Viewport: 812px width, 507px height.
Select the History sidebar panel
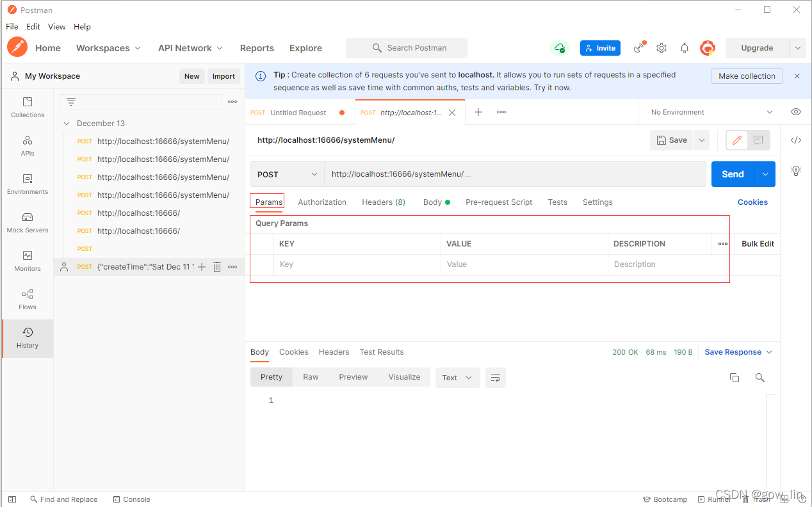(28, 338)
